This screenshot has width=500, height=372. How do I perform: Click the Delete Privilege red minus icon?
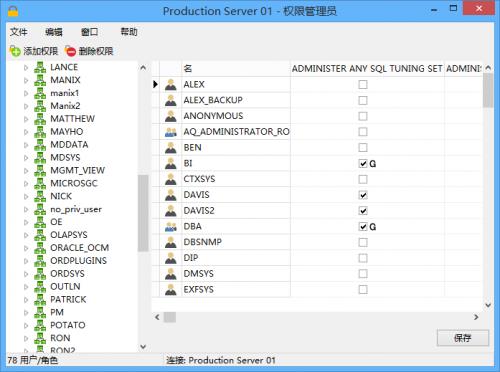coord(70,51)
